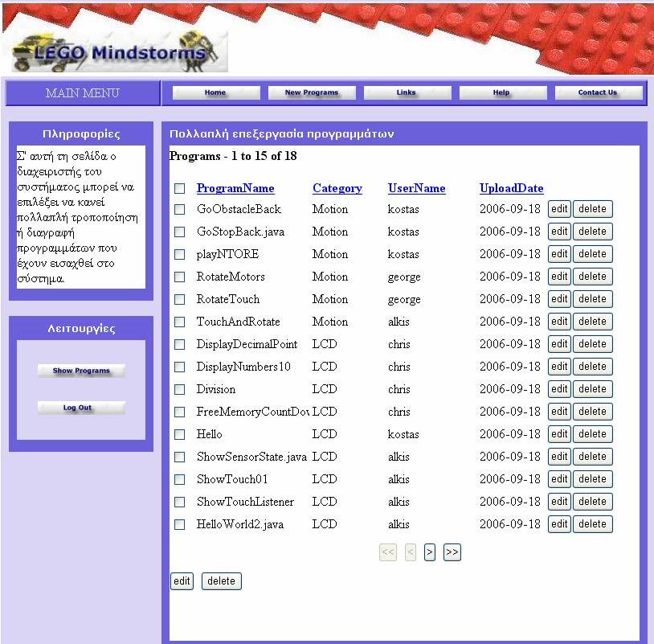Click the 'Programs - 1 to 15 of 18' heading
Viewport: 654px width, 644px height.
tap(233, 156)
